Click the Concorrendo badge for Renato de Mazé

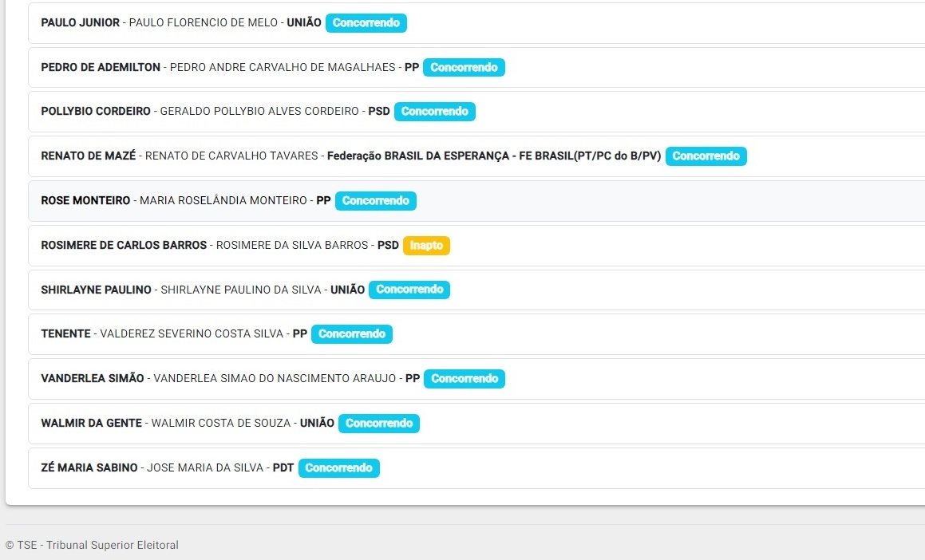[x=706, y=156]
